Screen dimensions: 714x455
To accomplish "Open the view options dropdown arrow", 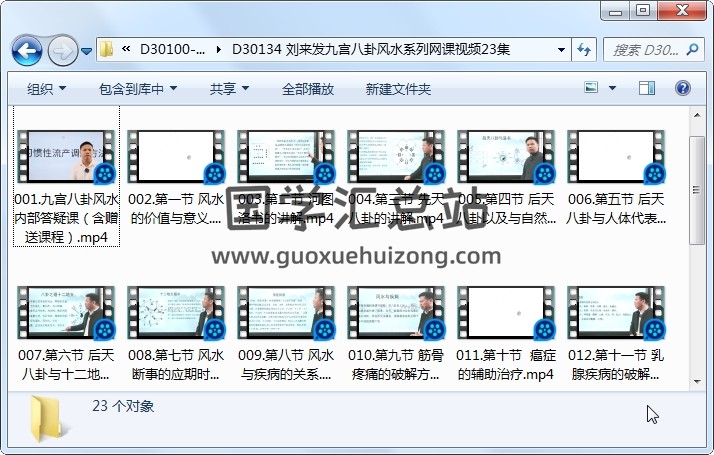I will point(612,88).
